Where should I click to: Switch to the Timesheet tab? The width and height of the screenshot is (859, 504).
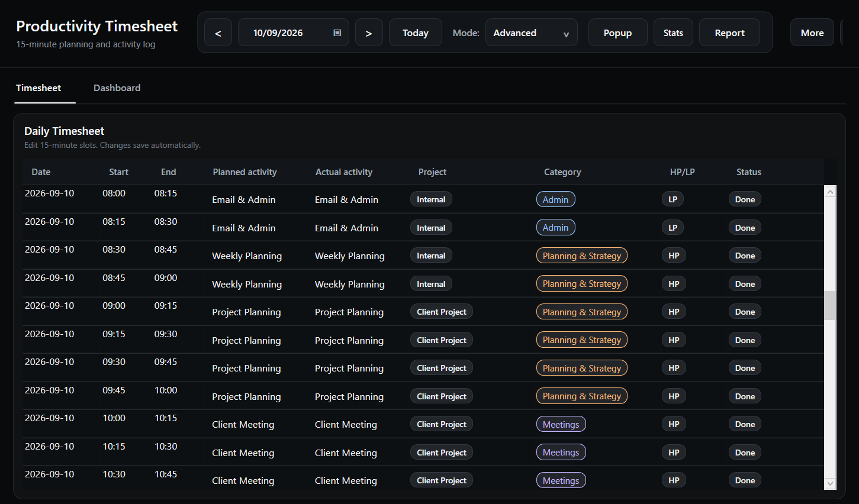[x=38, y=88]
